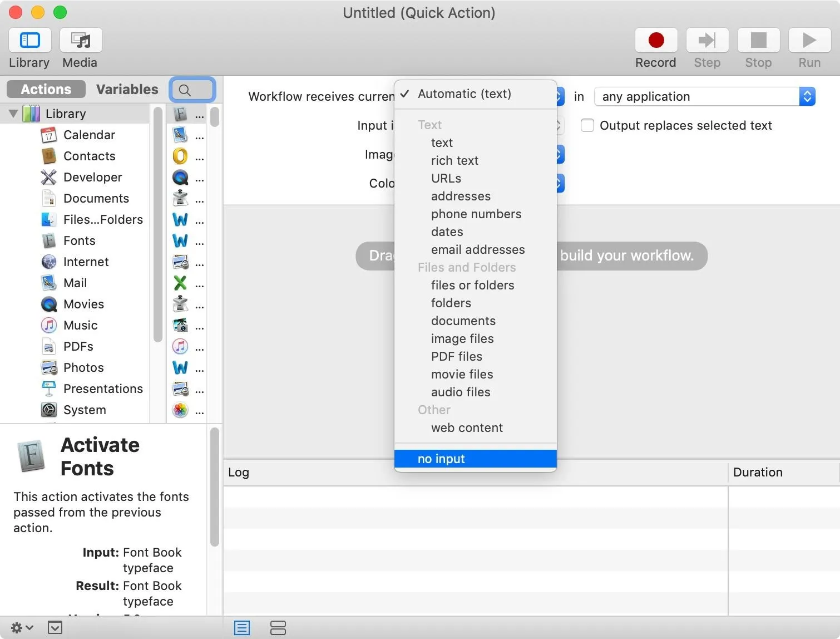Choose email addresses option
The height and width of the screenshot is (639, 840).
[476, 249]
